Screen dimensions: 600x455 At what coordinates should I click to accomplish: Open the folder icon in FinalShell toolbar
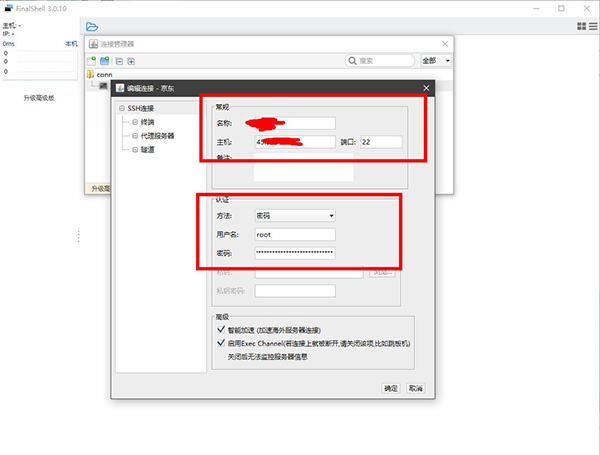92,27
